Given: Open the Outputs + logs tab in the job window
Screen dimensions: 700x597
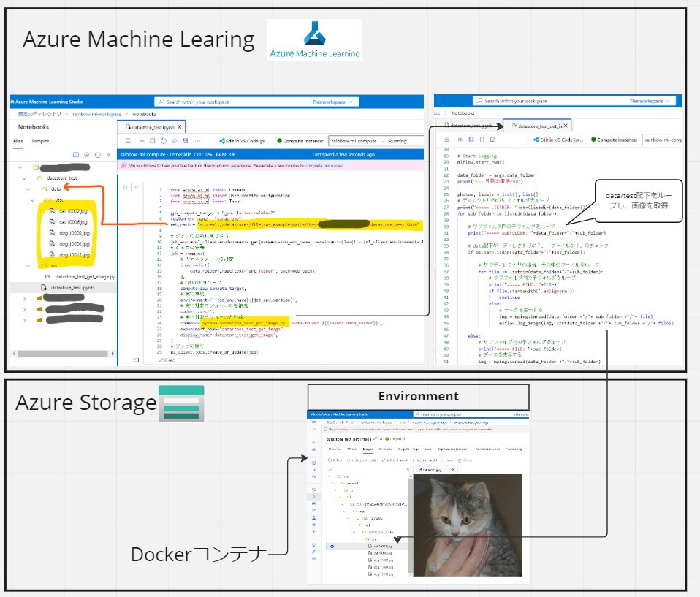Looking at the screenshot, I should (408, 449).
